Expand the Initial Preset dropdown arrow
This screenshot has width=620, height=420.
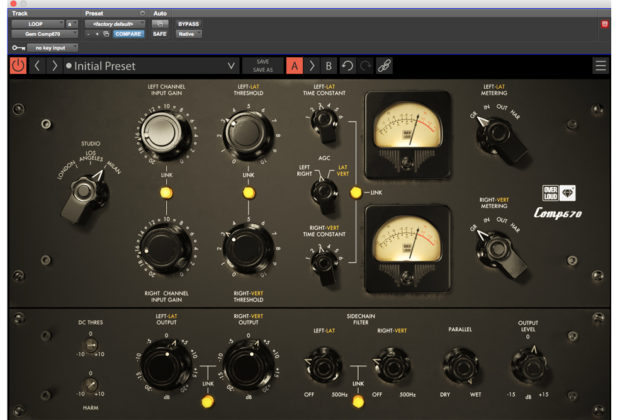232,67
